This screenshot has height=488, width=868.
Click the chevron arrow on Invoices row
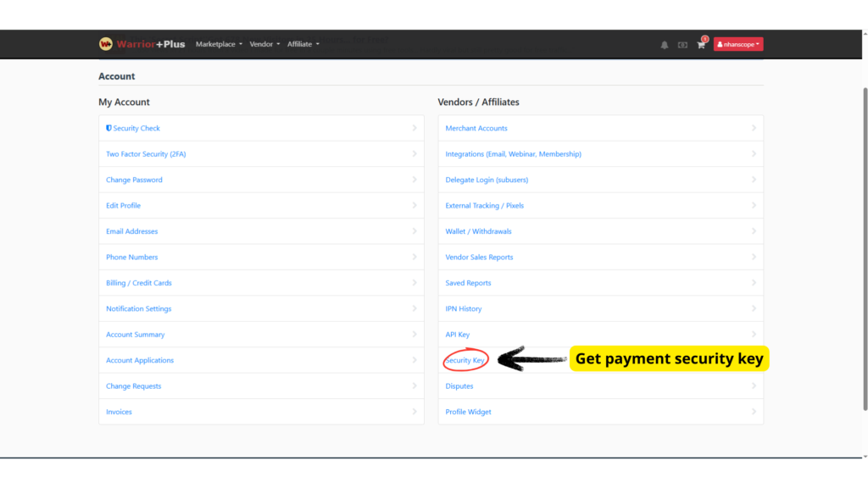(x=415, y=412)
